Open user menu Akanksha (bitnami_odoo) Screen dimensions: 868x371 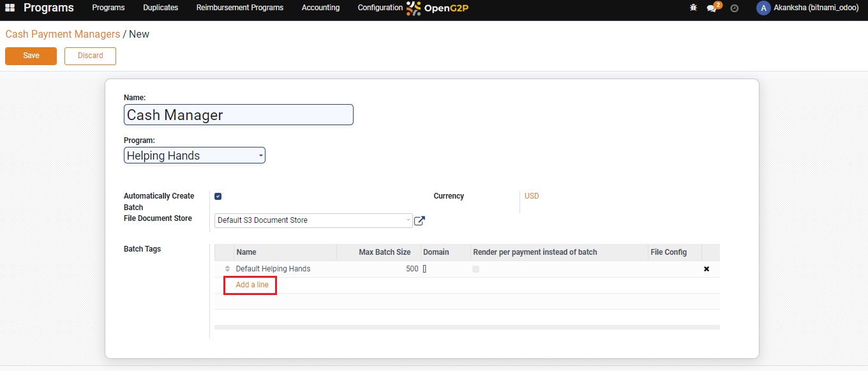click(x=807, y=8)
